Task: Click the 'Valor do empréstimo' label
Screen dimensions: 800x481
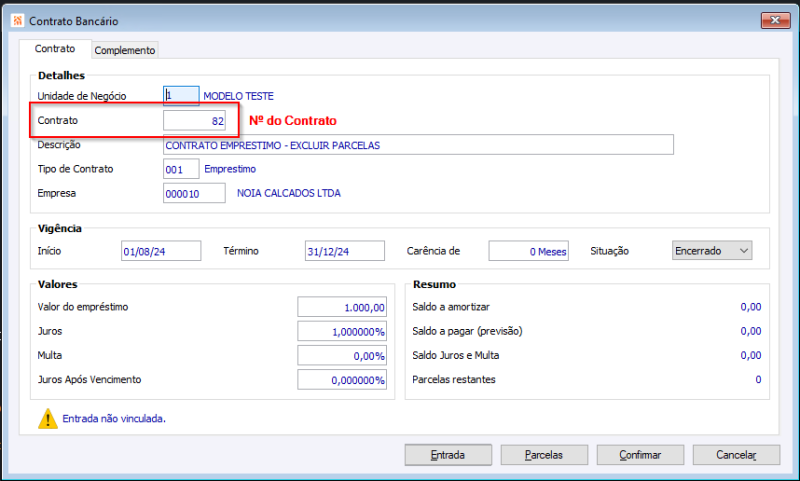Action: tap(83, 307)
